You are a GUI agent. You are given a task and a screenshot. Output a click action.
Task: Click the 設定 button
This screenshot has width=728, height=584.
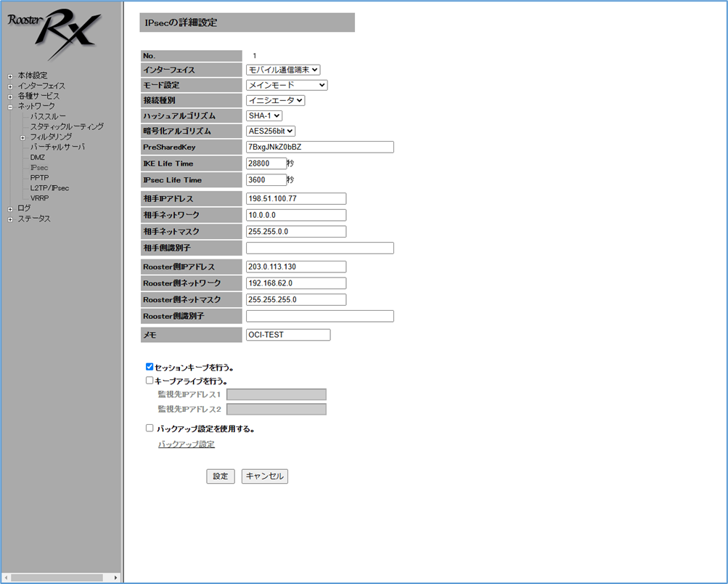(x=220, y=476)
